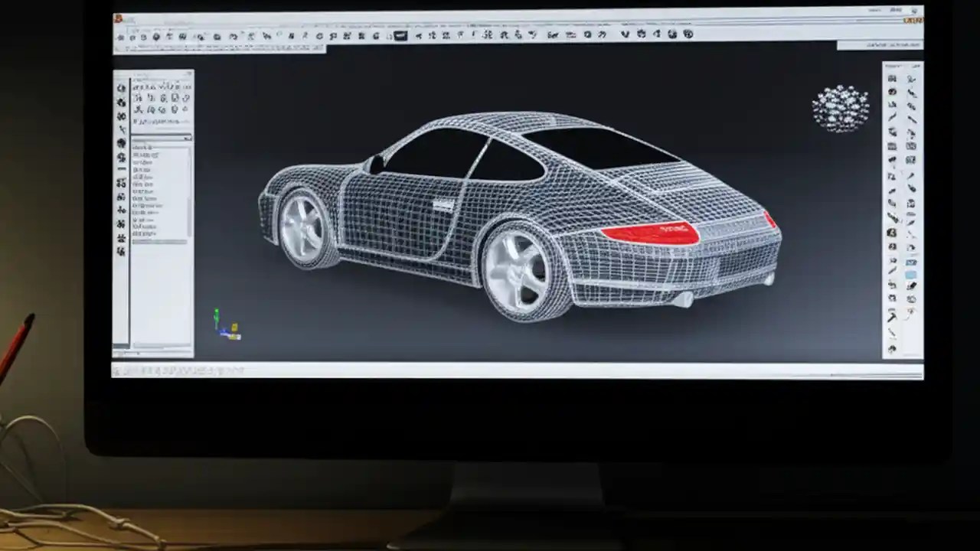
Task: Expand the top item in the feature tree
Action: tap(134, 147)
